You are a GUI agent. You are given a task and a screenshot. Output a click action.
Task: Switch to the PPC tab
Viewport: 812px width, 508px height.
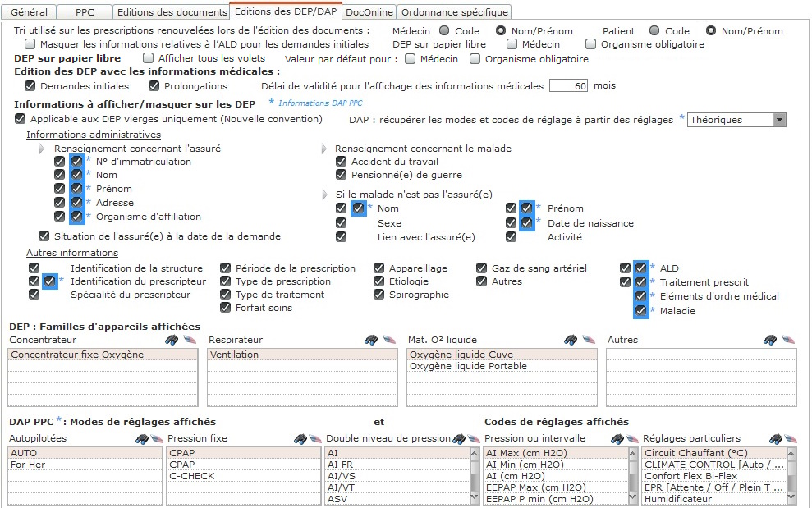(85, 12)
